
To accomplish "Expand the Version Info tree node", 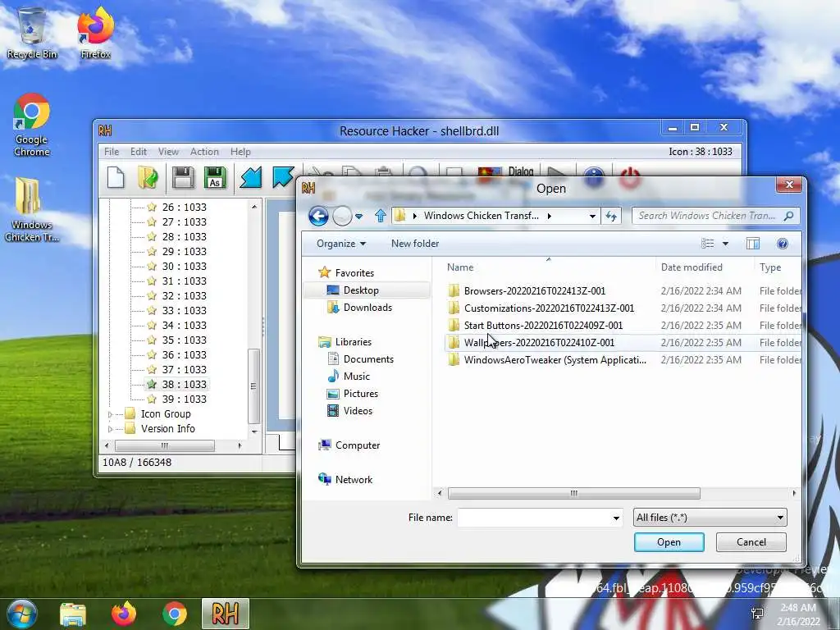I will (x=111, y=429).
